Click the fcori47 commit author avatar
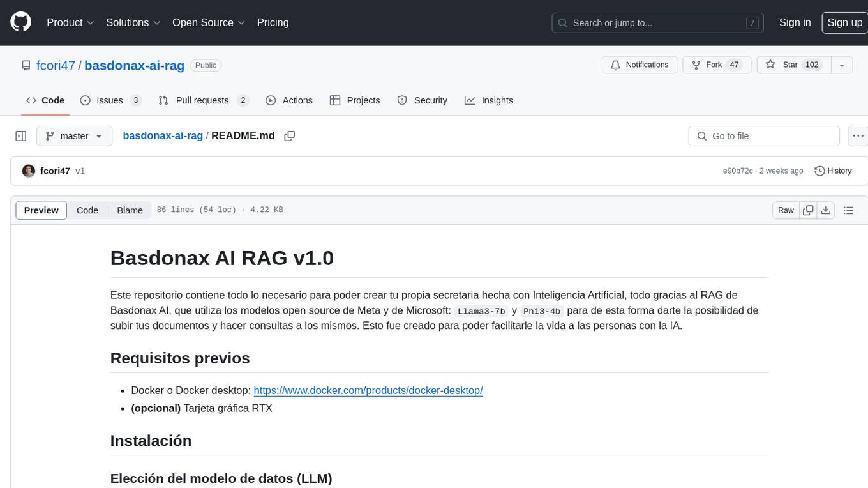This screenshot has width=868, height=488. pos(29,171)
